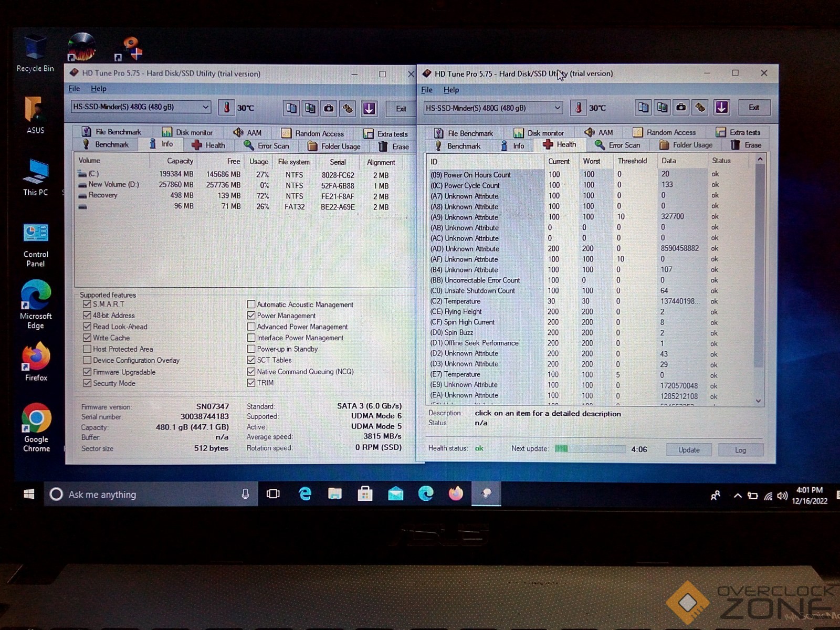This screenshot has height=630, width=840.
Task: Launch Firefox from desktop shortcut
Action: click(36, 362)
